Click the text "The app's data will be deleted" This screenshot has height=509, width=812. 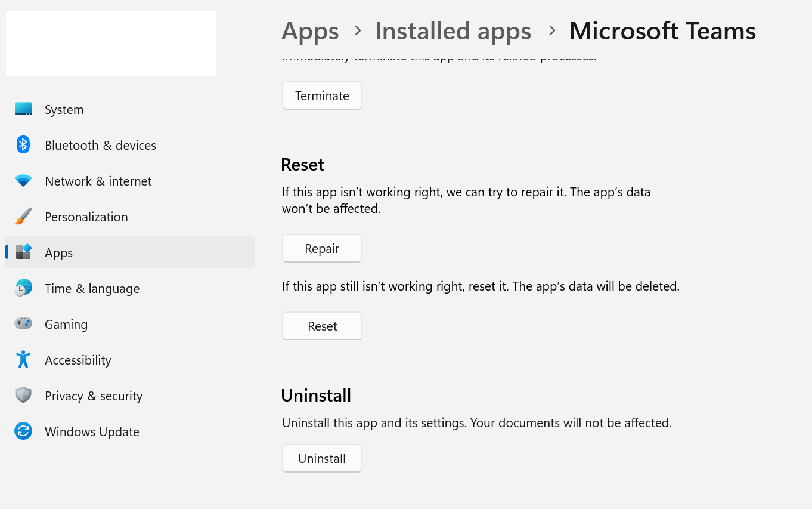pyautogui.click(x=596, y=286)
